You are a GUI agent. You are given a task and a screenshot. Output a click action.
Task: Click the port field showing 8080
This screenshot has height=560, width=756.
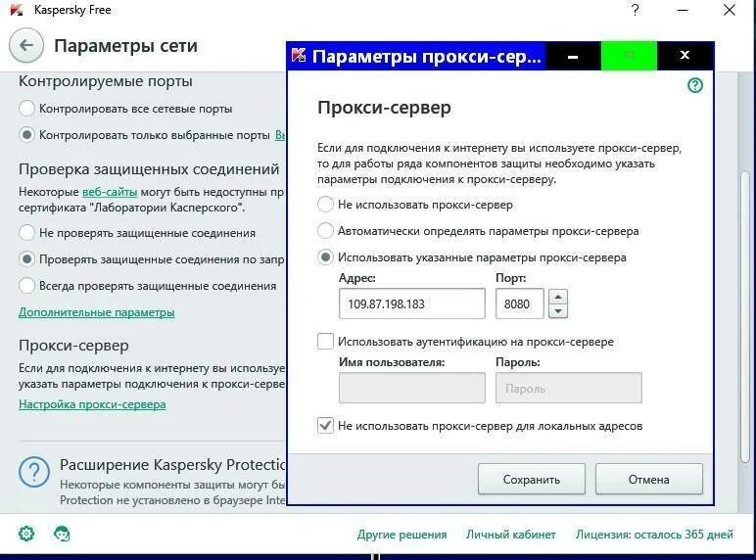point(520,303)
